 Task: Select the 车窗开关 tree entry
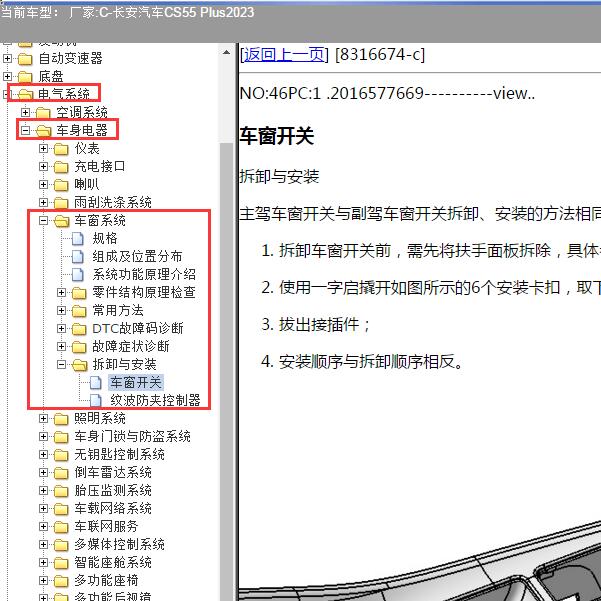point(136,383)
